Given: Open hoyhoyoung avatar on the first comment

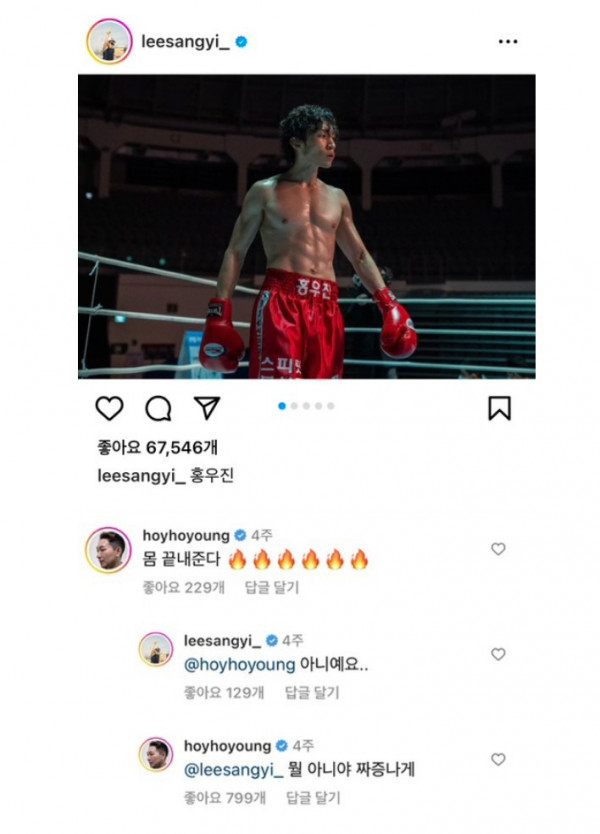Looking at the screenshot, I should click(108, 550).
